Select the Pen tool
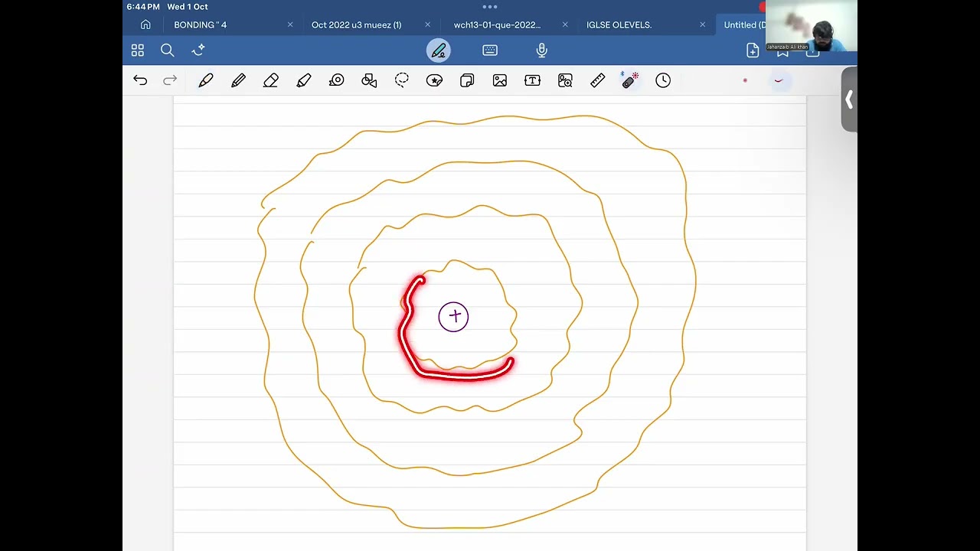This screenshot has height=551, width=980. [x=205, y=80]
